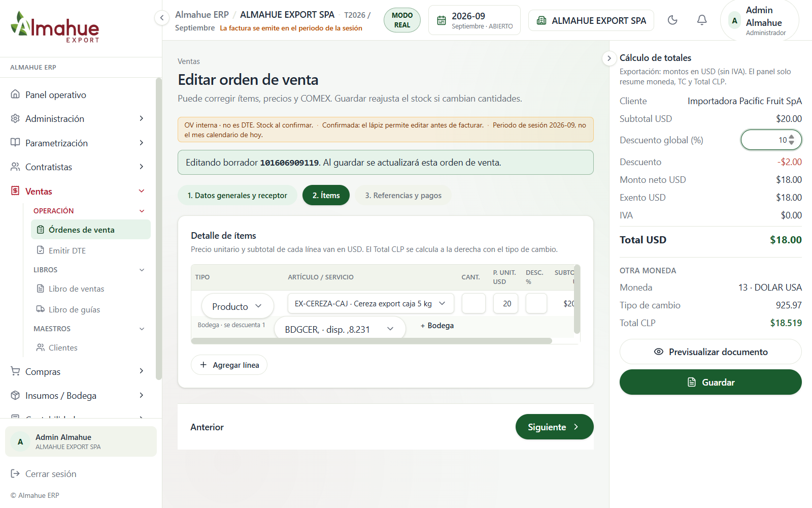
Task: Switch to step 1 Datos generales y receptor
Action: pos(238,196)
